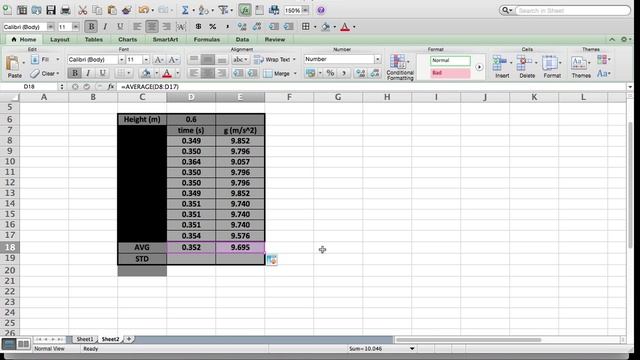Open the ribbon font name Calibri (Body) dropdown
640x360 pixels.
click(121, 60)
